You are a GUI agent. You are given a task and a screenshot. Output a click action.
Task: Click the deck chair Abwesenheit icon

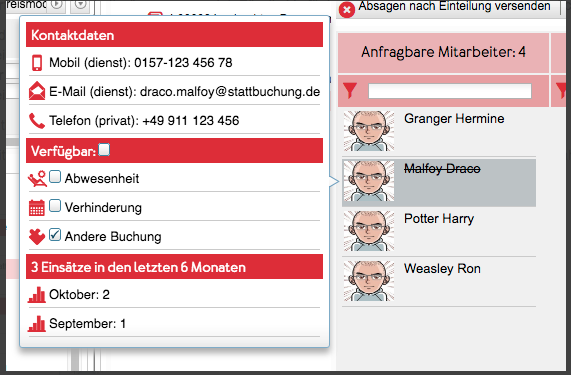[x=37, y=178]
